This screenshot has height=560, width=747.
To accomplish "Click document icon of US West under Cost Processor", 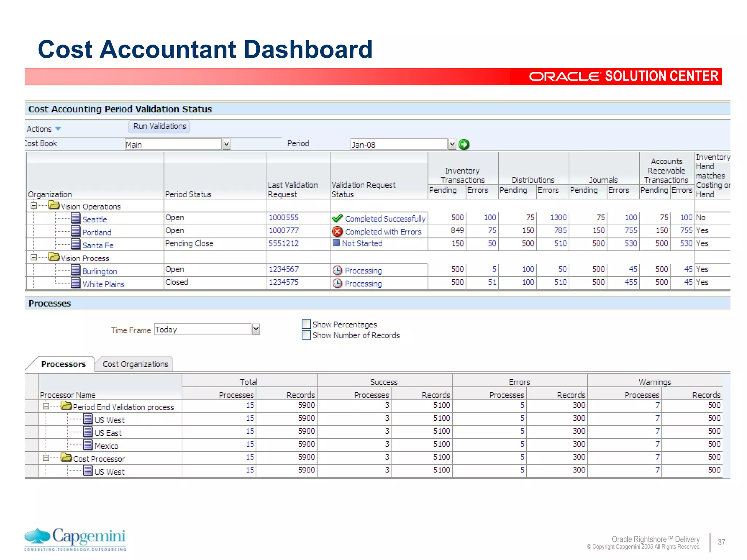I will coord(88,470).
